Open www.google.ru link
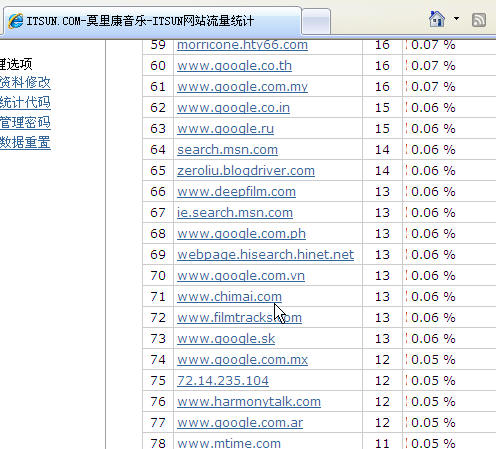 tap(225, 129)
